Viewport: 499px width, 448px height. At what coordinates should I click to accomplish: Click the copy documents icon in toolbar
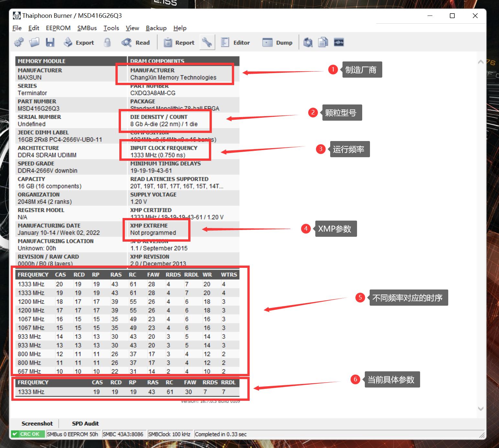click(323, 42)
